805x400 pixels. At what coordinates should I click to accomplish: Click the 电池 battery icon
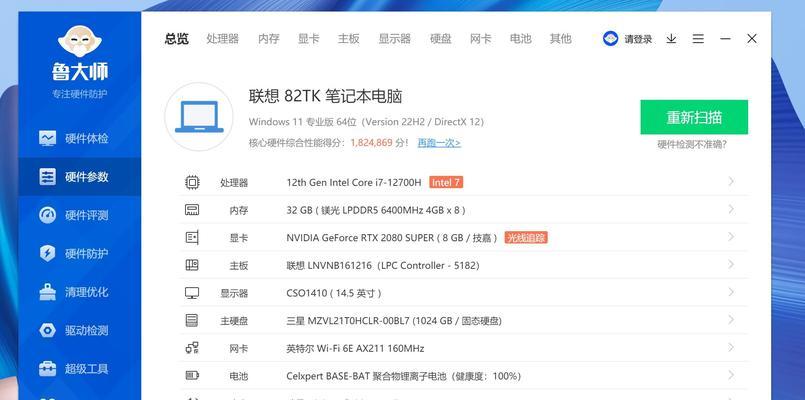tap(192, 376)
